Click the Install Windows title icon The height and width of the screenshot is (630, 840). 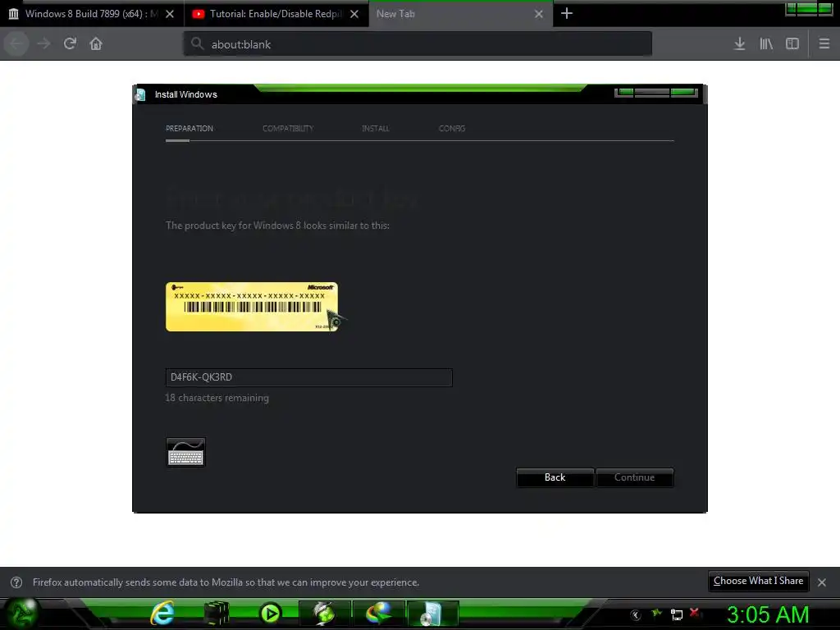pos(140,95)
